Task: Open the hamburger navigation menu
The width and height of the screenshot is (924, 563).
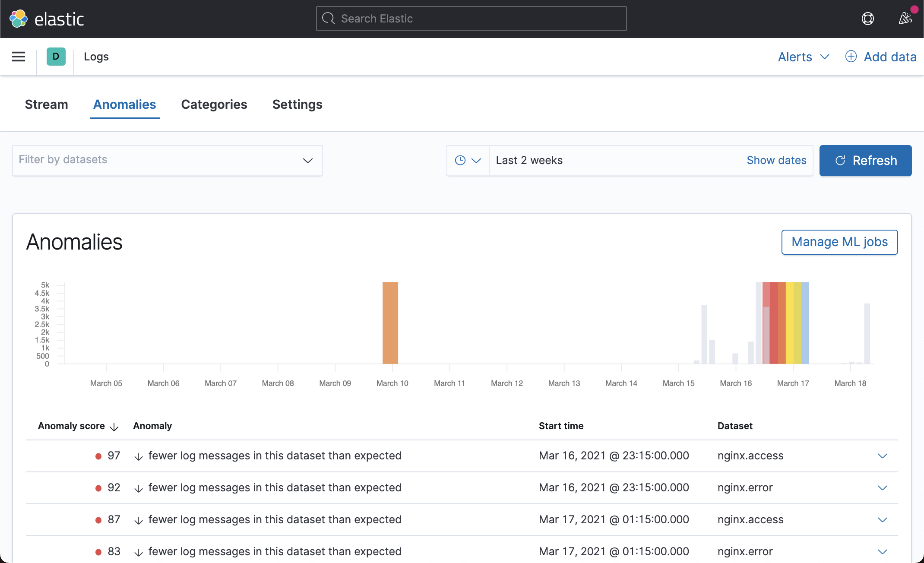Action: tap(18, 57)
